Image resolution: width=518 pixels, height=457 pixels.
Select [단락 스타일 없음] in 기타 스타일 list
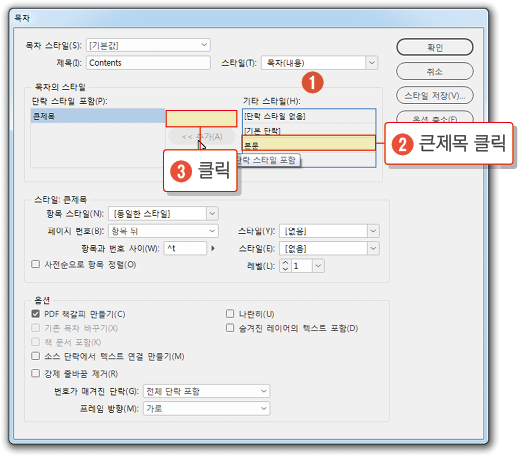(x=309, y=116)
